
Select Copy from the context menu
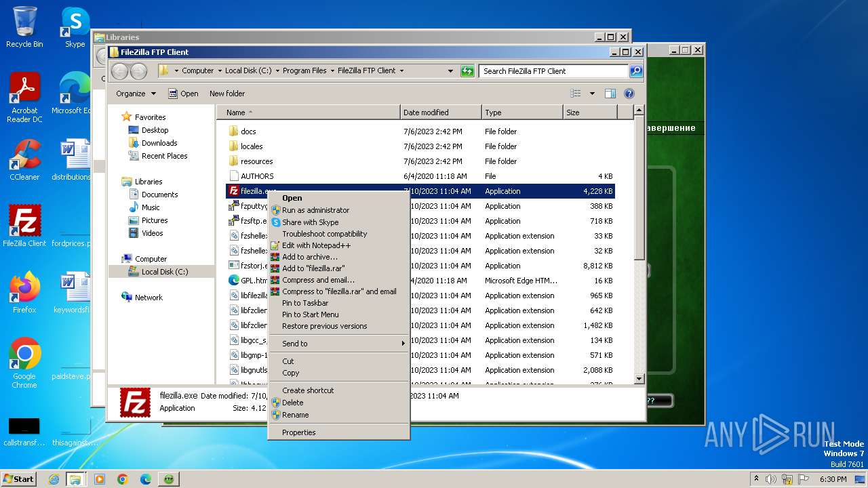tap(339, 373)
